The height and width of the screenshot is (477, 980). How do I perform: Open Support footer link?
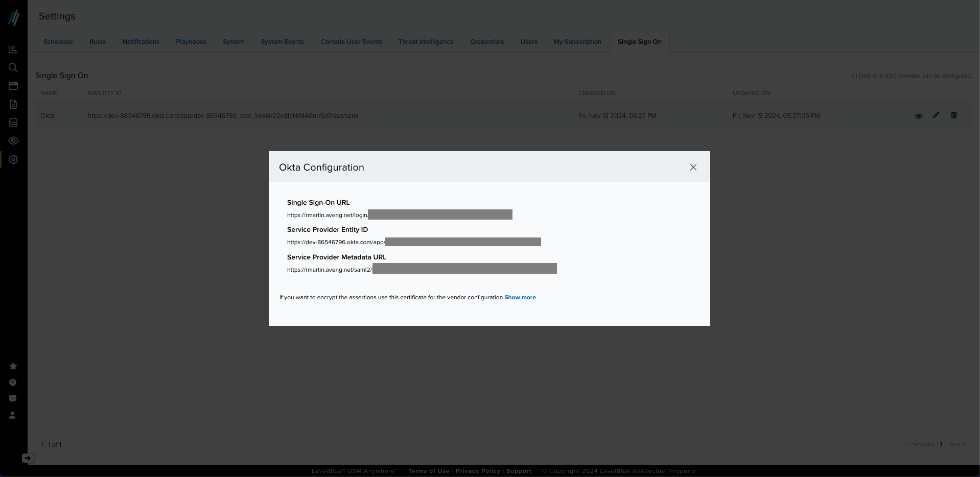point(519,471)
